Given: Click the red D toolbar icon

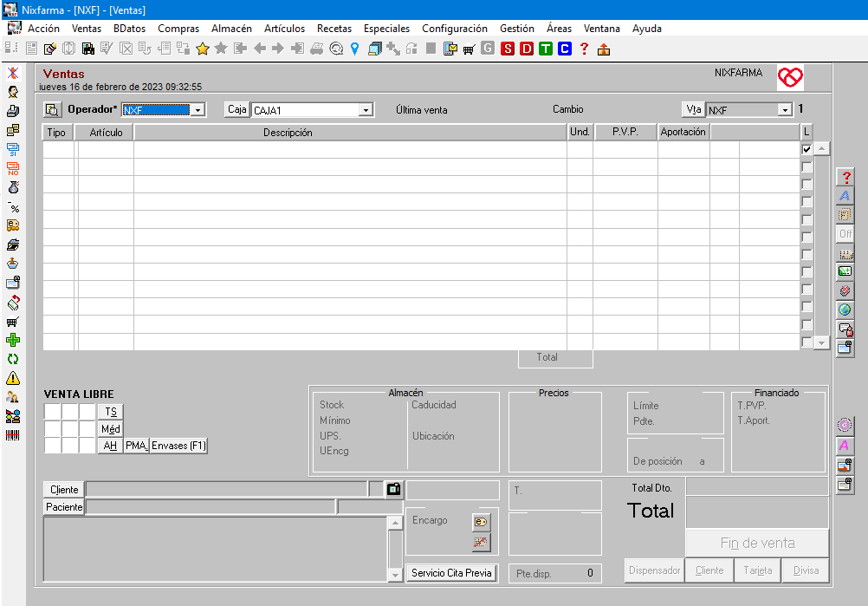Looking at the screenshot, I should pos(527,49).
